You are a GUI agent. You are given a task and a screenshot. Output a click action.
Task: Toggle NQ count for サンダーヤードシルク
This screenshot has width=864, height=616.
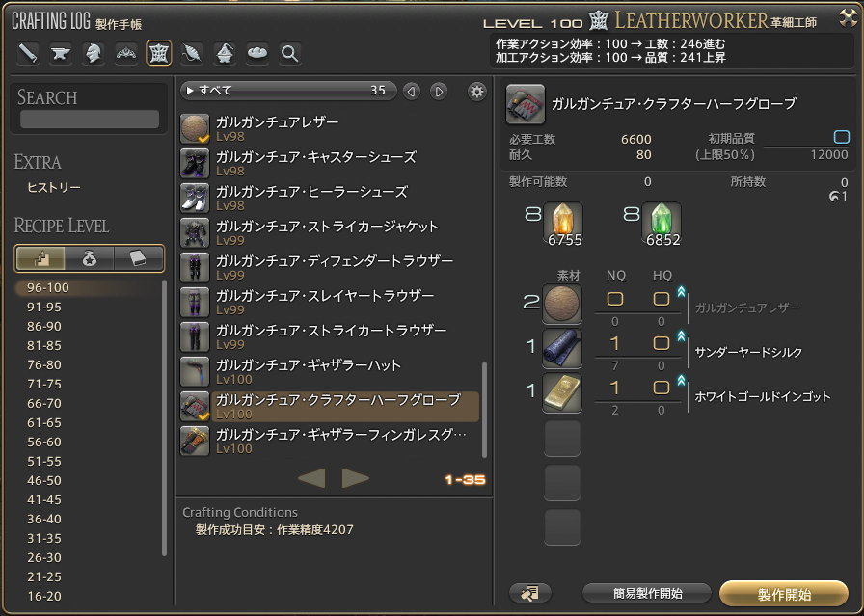[x=615, y=344]
